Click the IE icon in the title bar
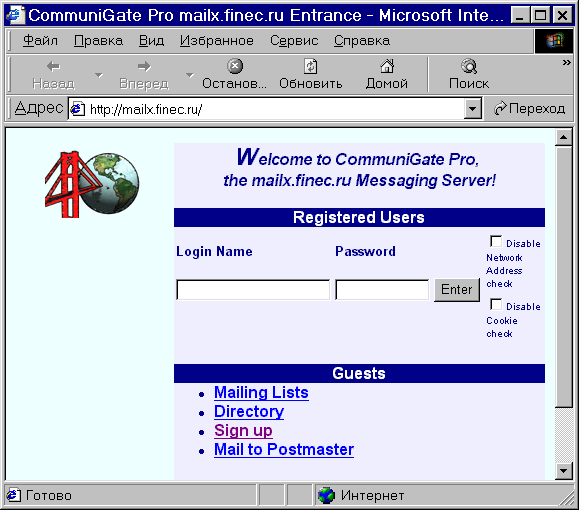579x510 pixels. pyautogui.click(x=16, y=16)
